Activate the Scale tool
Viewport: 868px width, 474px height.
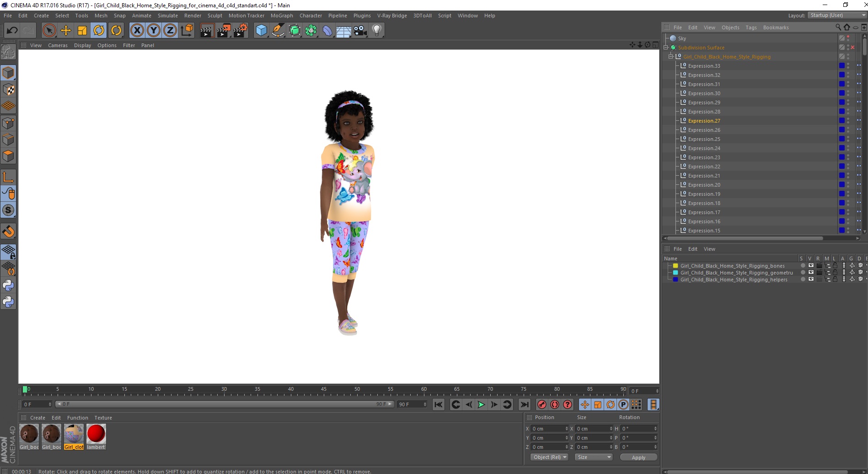coord(82,31)
